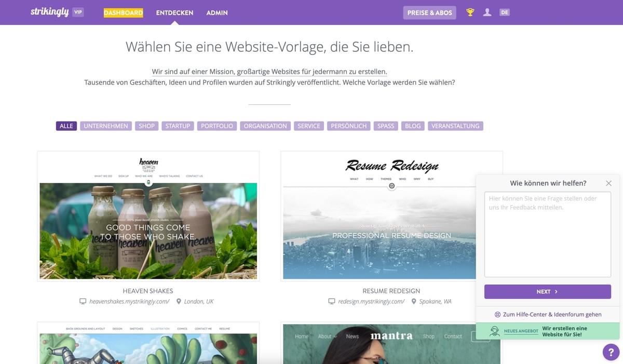Image resolution: width=623 pixels, height=364 pixels.
Task: Click the location pin beside Spokane, WA
Action: [x=414, y=301]
